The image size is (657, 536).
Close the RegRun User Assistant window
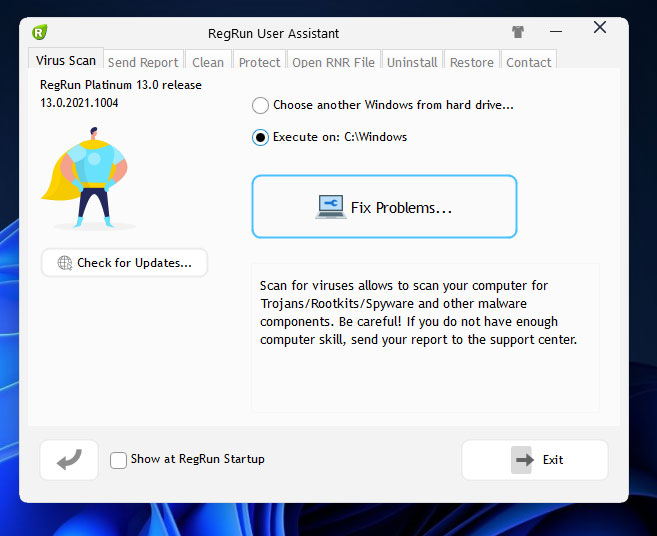tap(600, 27)
